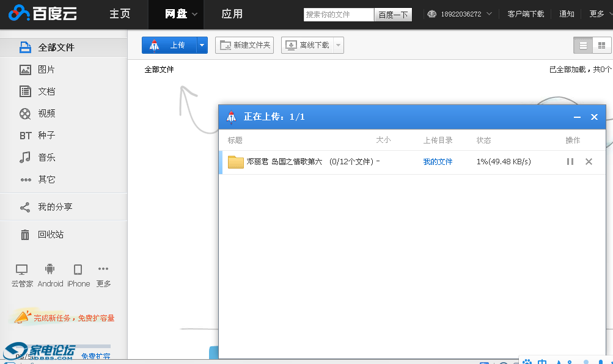Select the 音乐 (Music) note icon
The width and height of the screenshot is (613, 364).
[x=25, y=158]
